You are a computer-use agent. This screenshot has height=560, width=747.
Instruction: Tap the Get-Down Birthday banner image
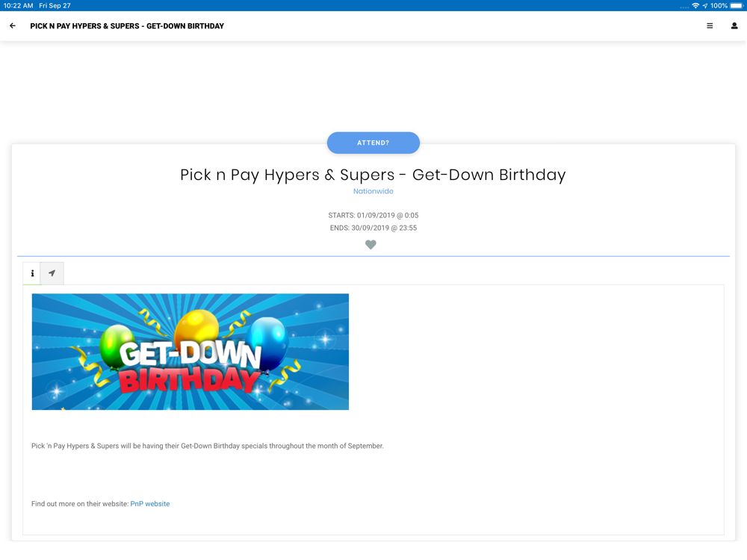(190, 352)
